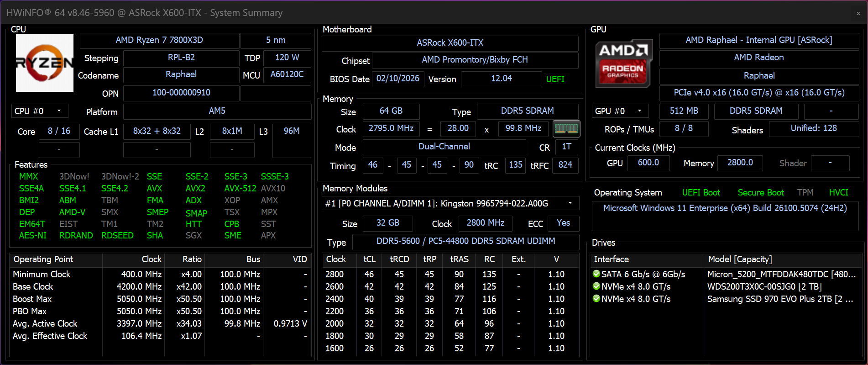This screenshot has height=365, width=868.
Task: Click the green memory module icon
Action: [x=566, y=129]
